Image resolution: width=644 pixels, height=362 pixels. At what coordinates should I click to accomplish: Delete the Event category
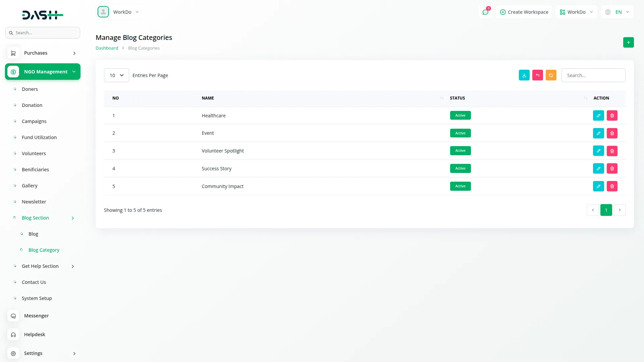[612, 133]
